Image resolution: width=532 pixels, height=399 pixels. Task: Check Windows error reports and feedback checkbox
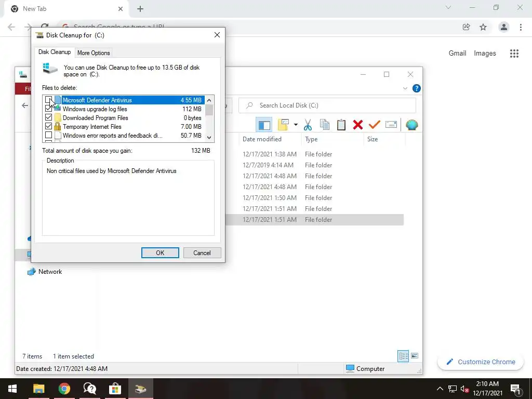coord(48,135)
